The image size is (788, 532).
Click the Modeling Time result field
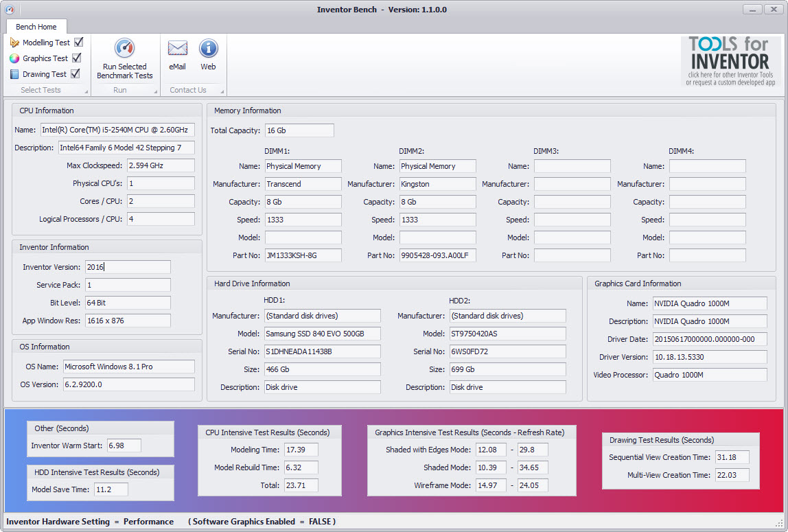(x=301, y=450)
